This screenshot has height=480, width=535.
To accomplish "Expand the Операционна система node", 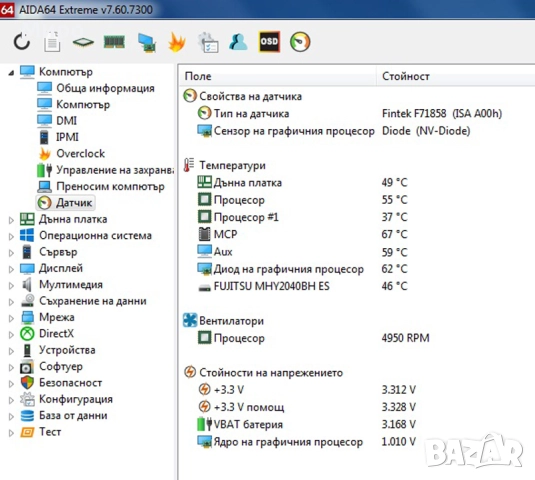I will pyautogui.click(x=11, y=236).
